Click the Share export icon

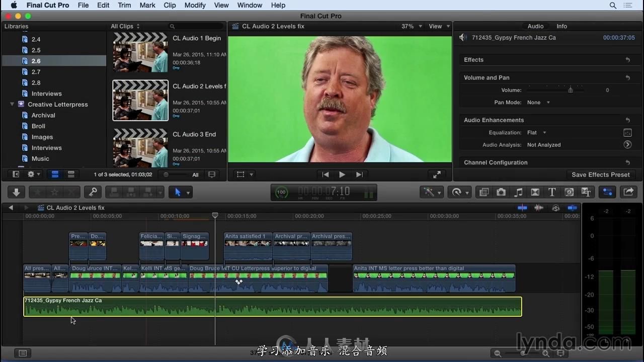pos(628,192)
